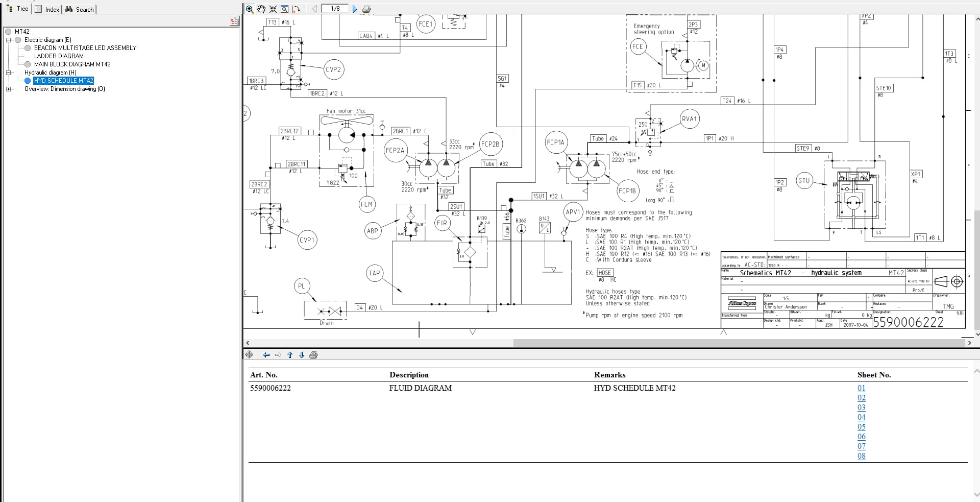Click the circle beside MAIN BLOCK DIAGRAM
This screenshot has width=980, height=502.
(28, 64)
